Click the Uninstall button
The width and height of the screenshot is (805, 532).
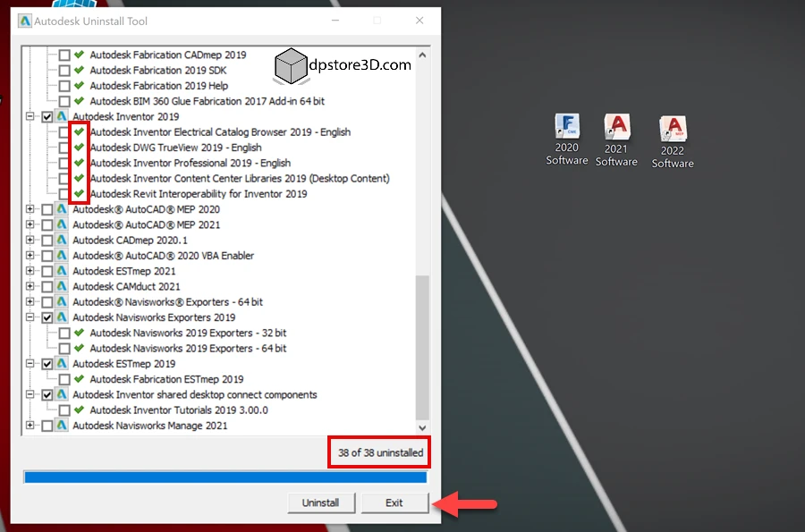[x=321, y=502]
